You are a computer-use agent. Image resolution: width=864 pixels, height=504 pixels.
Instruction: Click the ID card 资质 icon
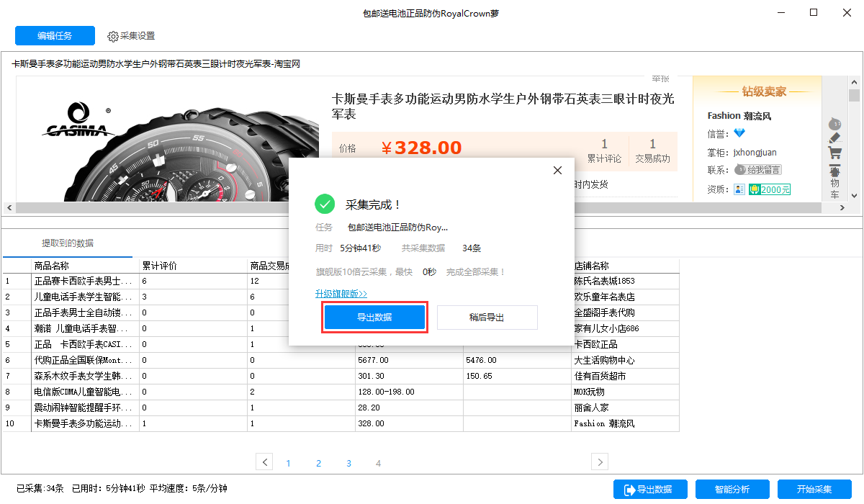click(x=739, y=189)
